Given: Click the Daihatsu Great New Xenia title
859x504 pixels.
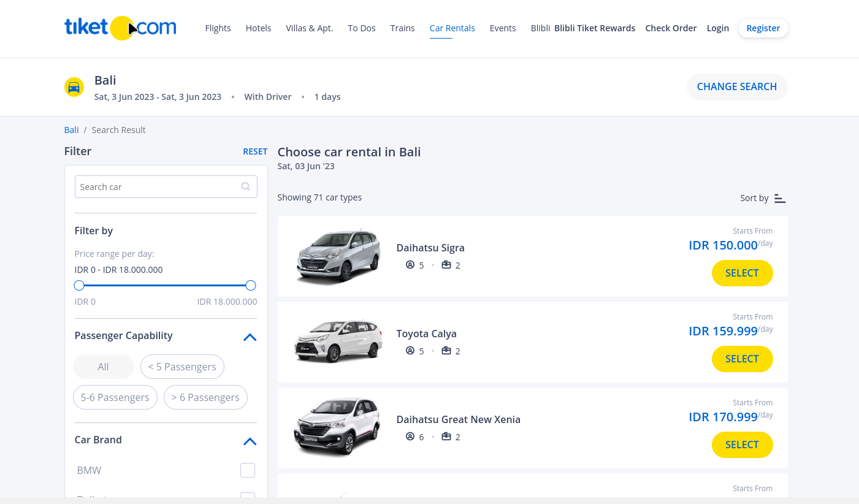Looking at the screenshot, I should tap(459, 419).
